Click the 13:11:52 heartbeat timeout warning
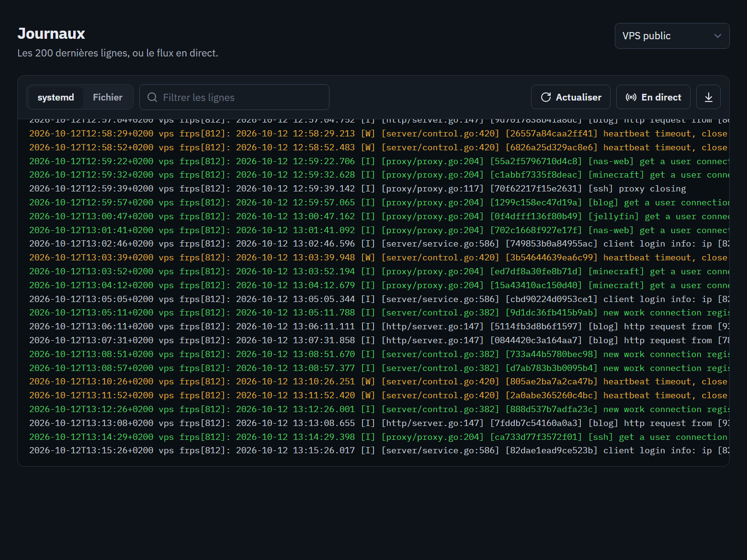The width and height of the screenshot is (747, 560). click(x=378, y=395)
